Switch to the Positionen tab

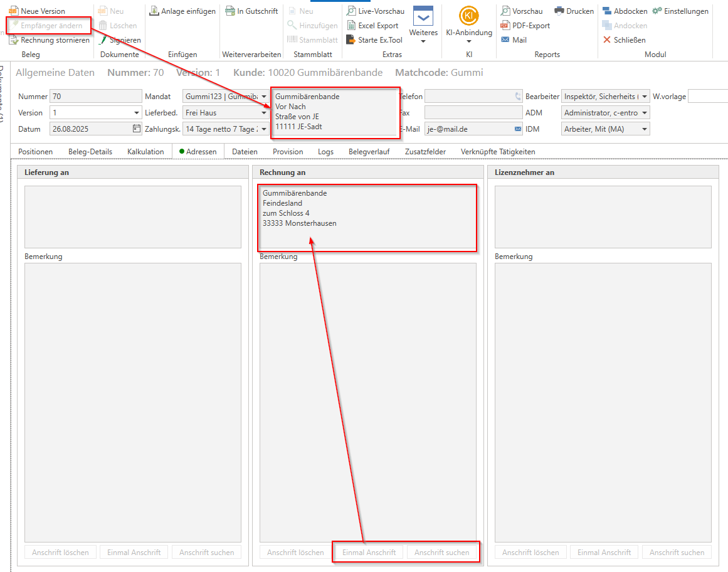point(35,152)
